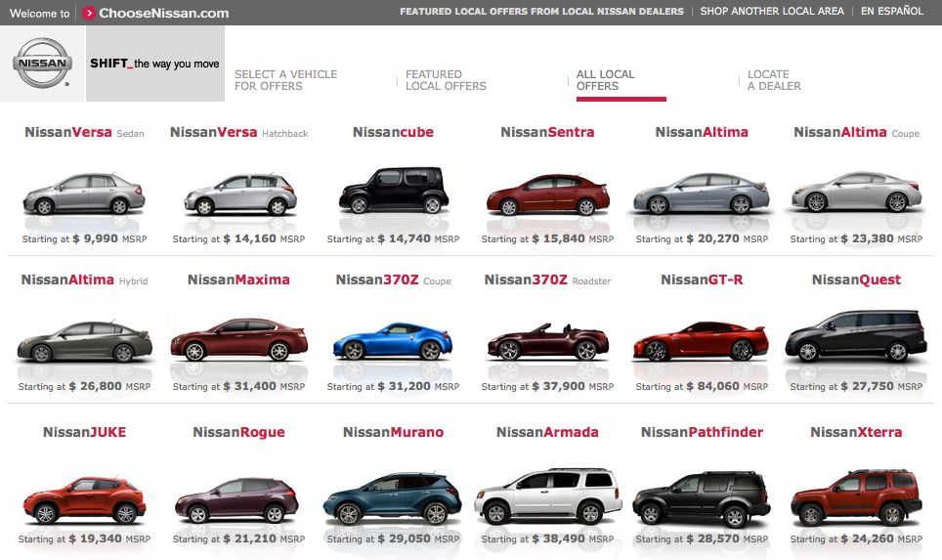
Task: Select the gray Quest minivan image
Action: tap(856, 335)
